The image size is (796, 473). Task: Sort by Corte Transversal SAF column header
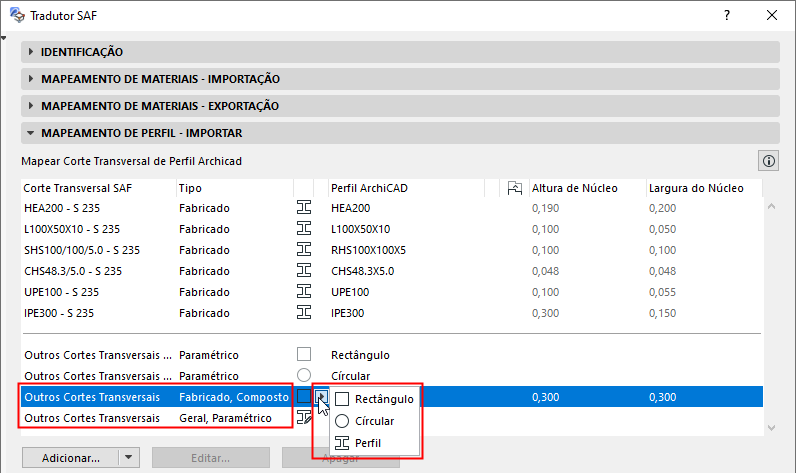(x=99, y=188)
